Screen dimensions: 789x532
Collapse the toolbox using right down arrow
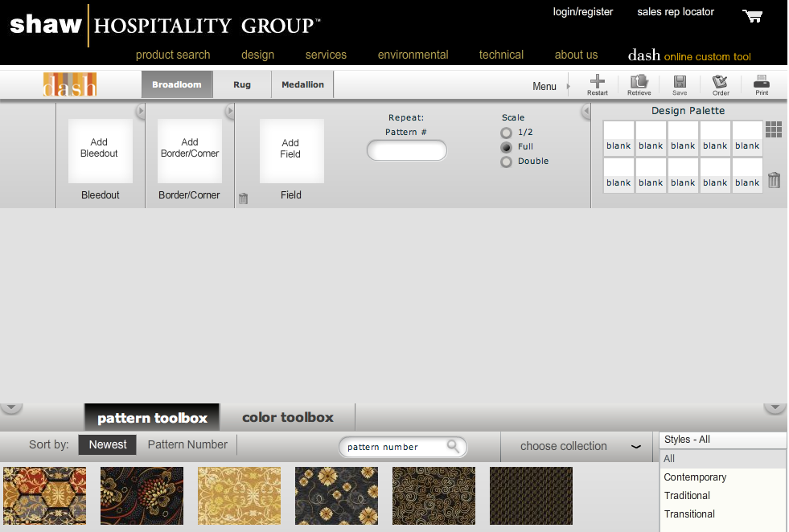pyautogui.click(x=775, y=408)
